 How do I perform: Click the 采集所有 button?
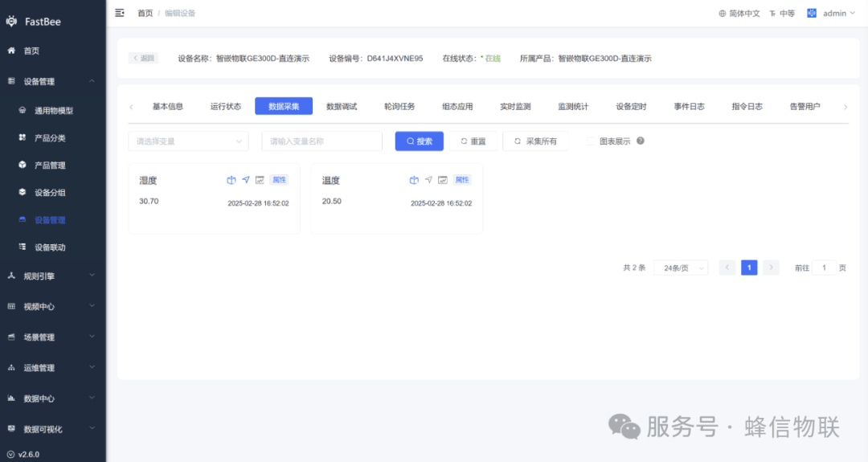(x=535, y=141)
